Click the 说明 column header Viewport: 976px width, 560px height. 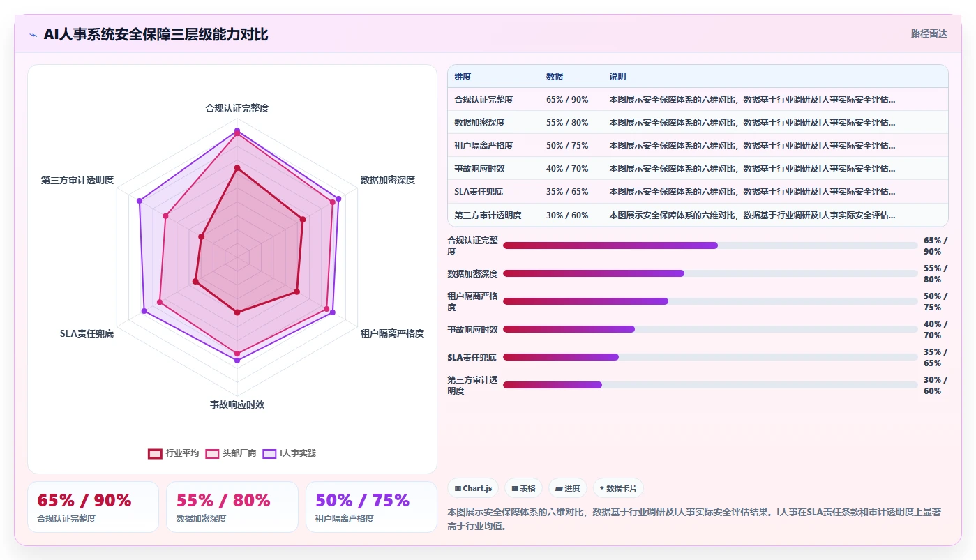[617, 77]
